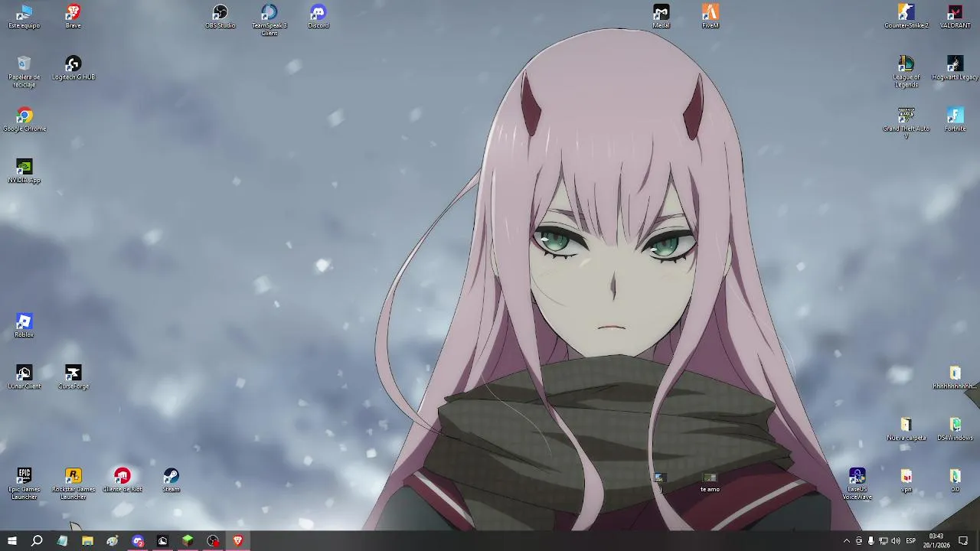Select the 'te amo' image file
Screen dimensions: 980x551
click(710, 481)
